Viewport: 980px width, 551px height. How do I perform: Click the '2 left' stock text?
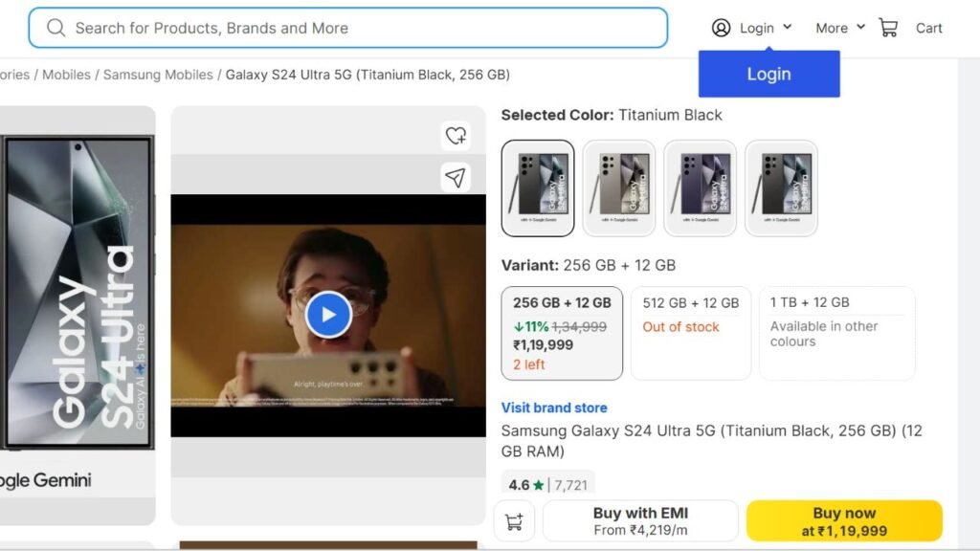point(528,364)
